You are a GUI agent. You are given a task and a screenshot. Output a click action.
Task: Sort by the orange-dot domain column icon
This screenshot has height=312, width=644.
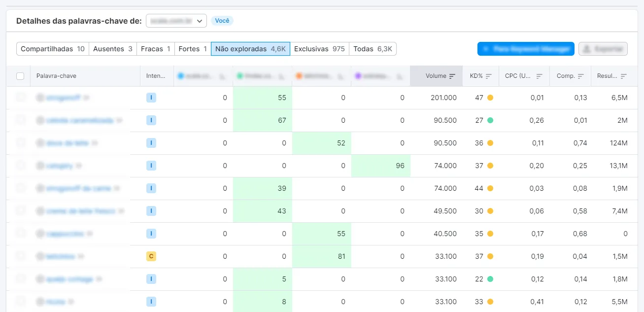point(341,76)
